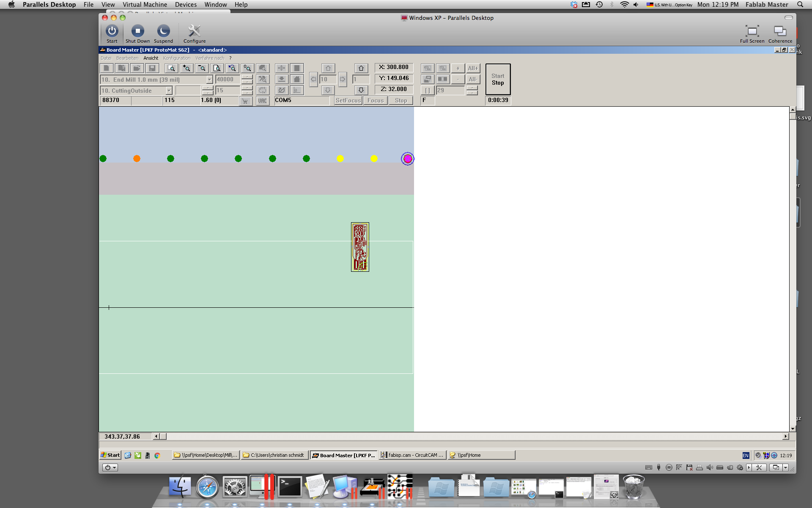
Task: Click the zoom in magnifier icon
Action: click(x=187, y=68)
